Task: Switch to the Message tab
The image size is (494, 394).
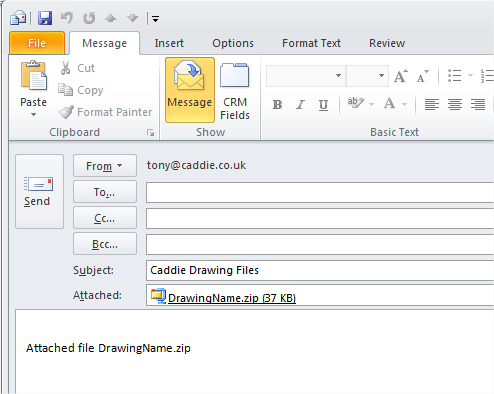Action: pos(104,43)
